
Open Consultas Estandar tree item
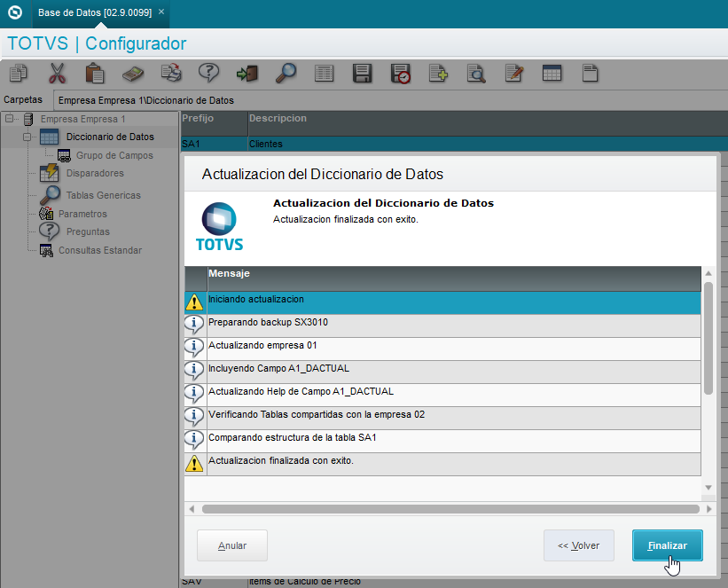tap(100, 250)
